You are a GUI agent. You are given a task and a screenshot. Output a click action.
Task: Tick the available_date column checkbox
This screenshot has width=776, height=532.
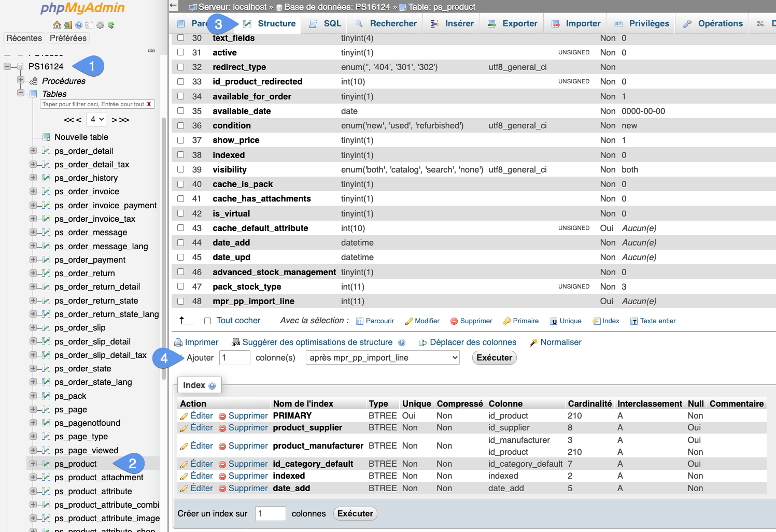point(180,111)
